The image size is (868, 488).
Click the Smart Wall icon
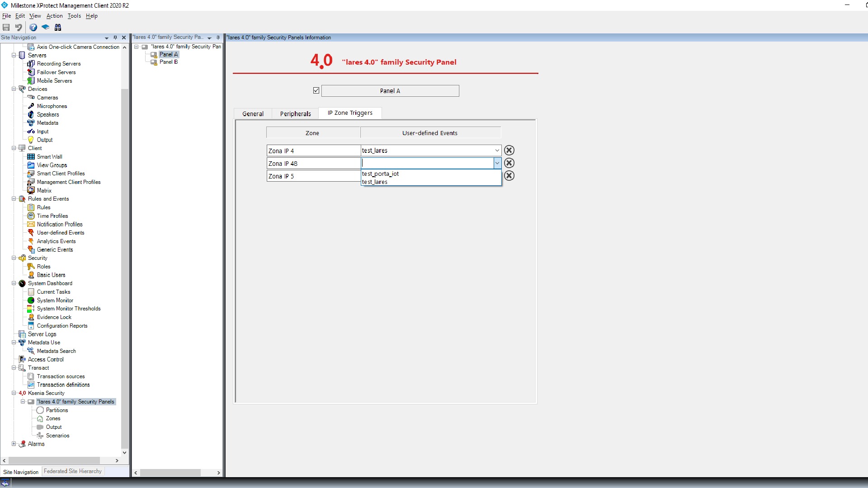click(31, 157)
